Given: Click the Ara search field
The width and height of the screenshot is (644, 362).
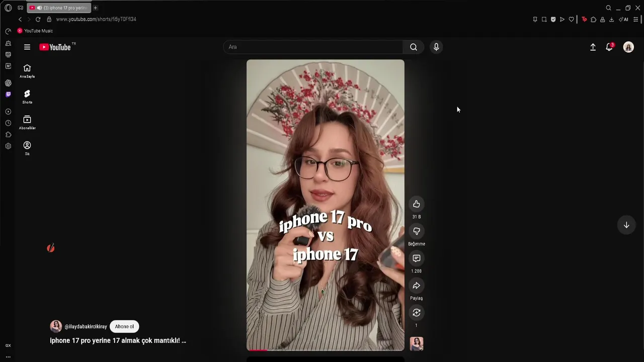Looking at the screenshot, I should [x=313, y=47].
